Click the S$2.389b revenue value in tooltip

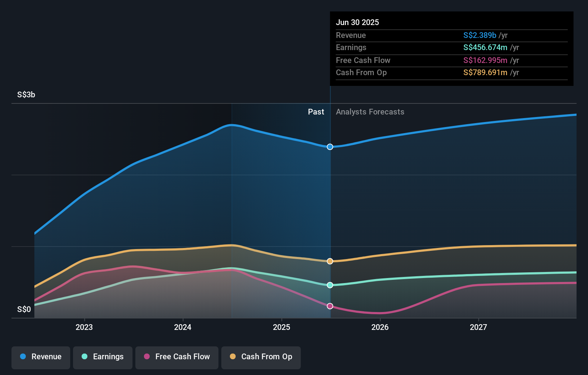coord(479,35)
